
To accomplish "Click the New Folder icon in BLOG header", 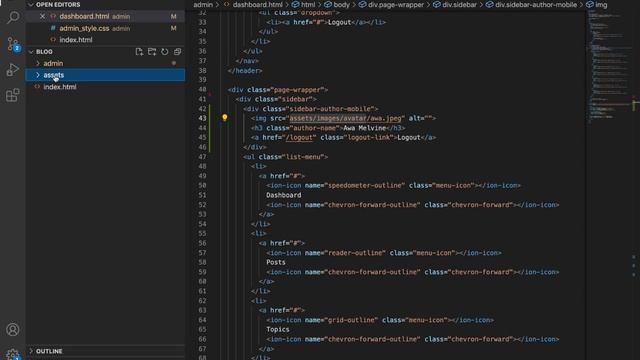I will [x=152, y=52].
